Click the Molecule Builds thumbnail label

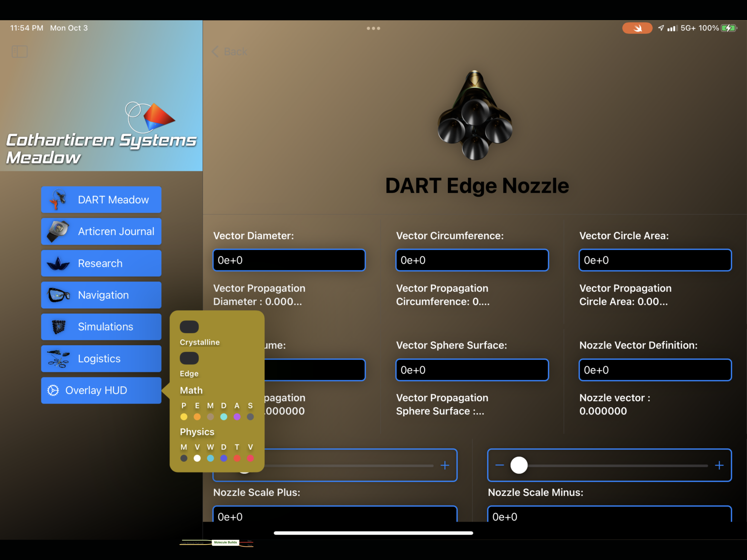pos(225,542)
